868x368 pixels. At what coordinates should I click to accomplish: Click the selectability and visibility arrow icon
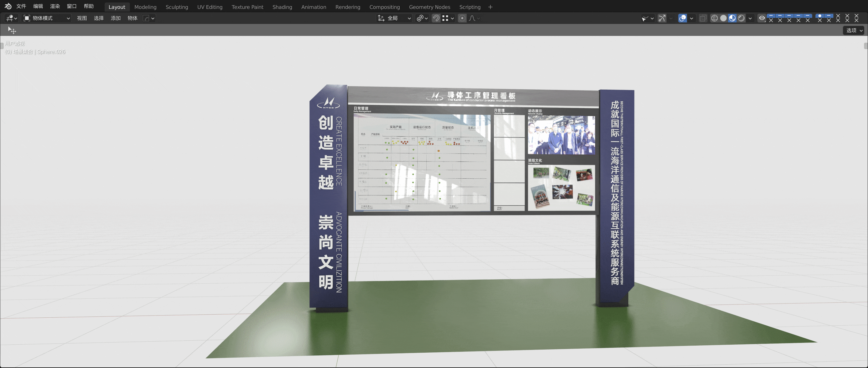645,18
